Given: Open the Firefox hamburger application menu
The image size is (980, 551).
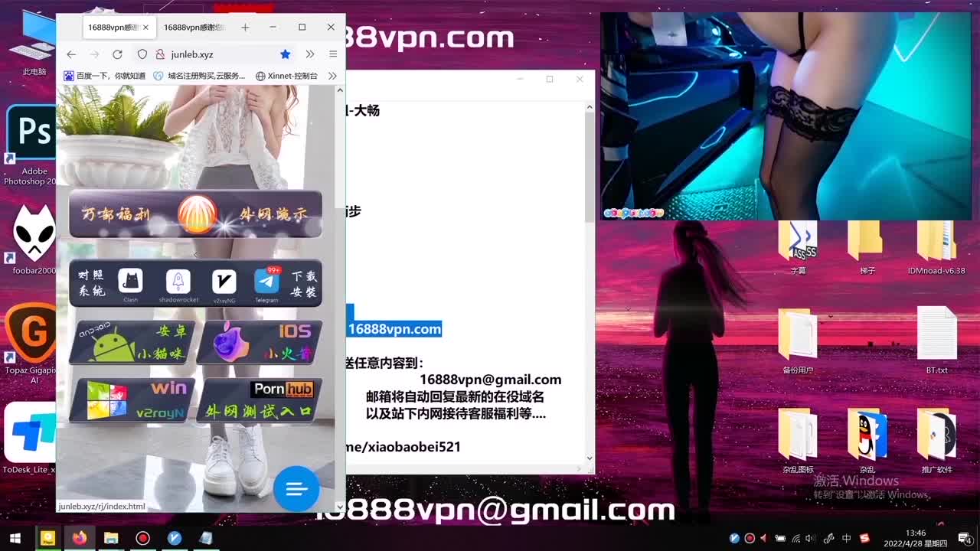Looking at the screenshot, I should tap(333, 54).
